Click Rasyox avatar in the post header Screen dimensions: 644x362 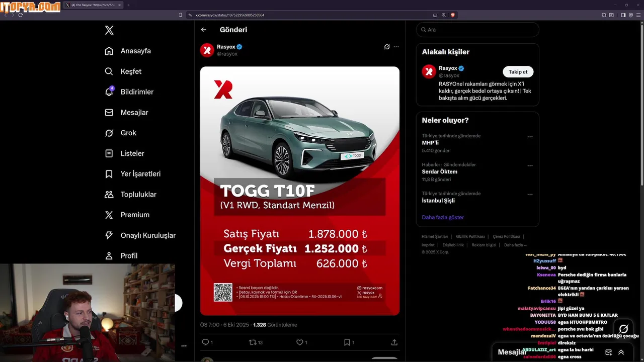pos(207,50)
